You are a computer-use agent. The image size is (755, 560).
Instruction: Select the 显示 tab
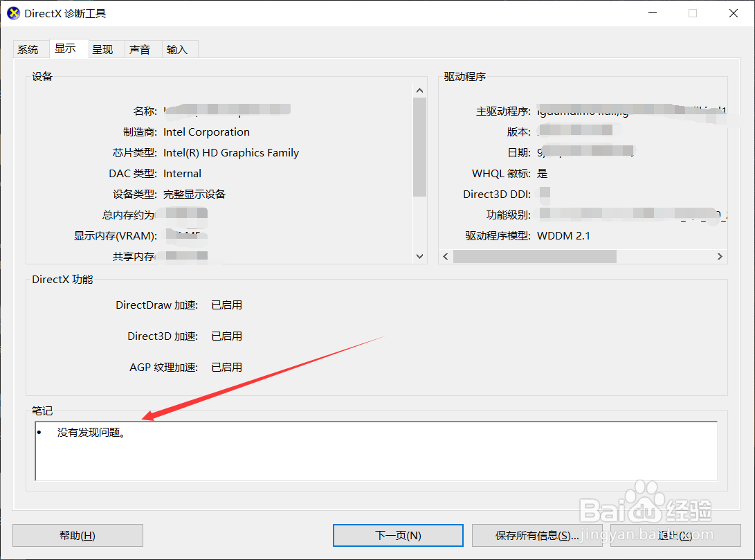[x=67, y=49]
